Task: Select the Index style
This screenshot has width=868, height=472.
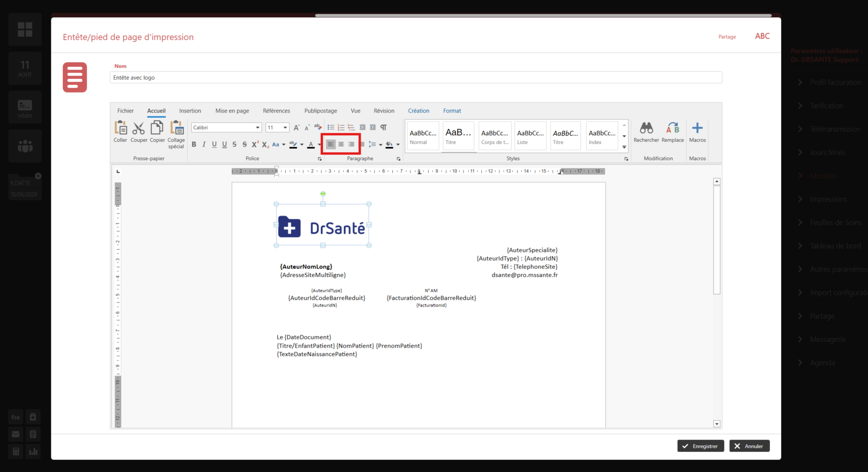Action: pyautogui.click(x=602, y=136)
